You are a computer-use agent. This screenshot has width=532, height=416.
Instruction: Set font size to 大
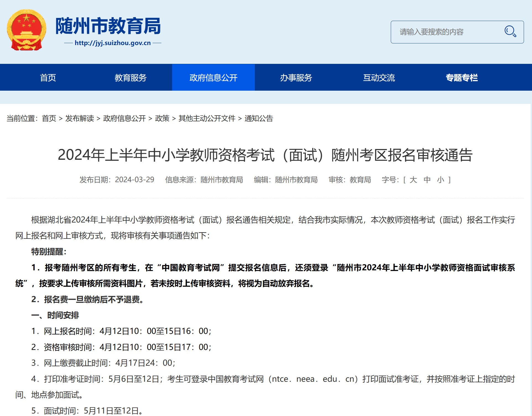click(x=413, y=180)
